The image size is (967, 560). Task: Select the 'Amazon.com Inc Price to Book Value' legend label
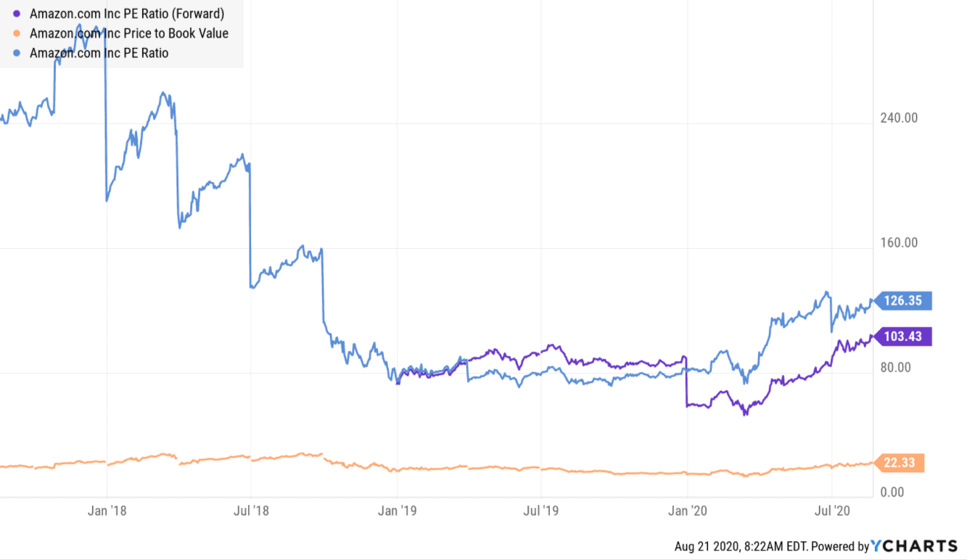pos(129,33)
